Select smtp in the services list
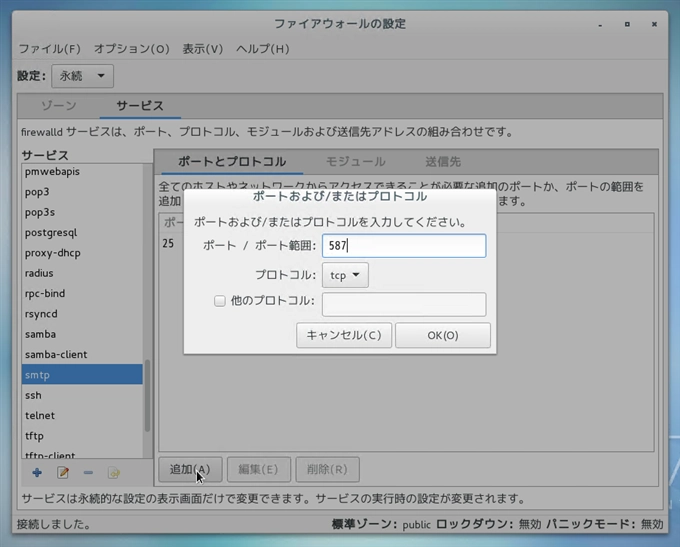Image resolution: width=680 pixels, height=547 pixels. [x=82, y=375]
